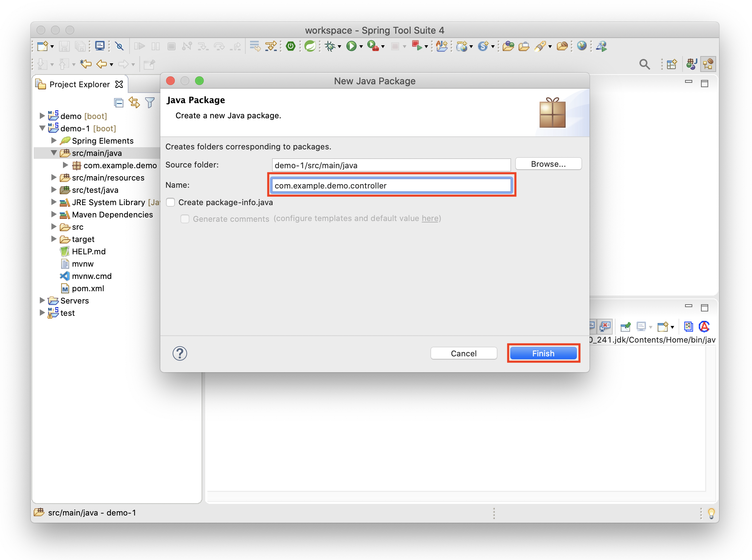
Task: Select the Project Explorer tab
Action: (x=79, y=84)
